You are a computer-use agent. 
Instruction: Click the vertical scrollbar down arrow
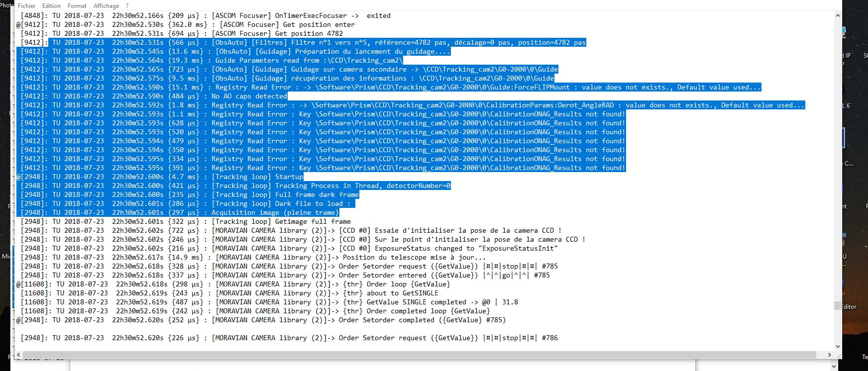pos(838,346)
